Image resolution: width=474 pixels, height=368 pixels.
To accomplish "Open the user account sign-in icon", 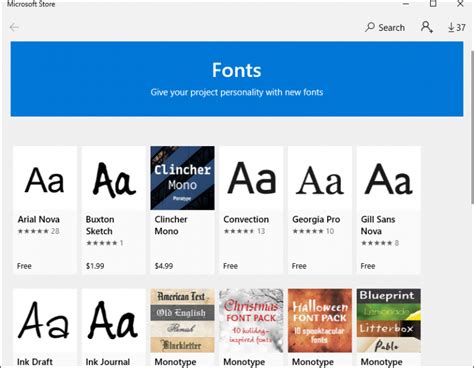I will 427,27.
